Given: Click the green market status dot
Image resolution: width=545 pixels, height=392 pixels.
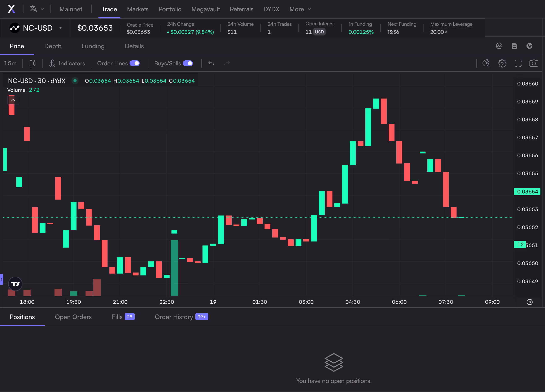Looking at the screenshot, I should [75, 81].
